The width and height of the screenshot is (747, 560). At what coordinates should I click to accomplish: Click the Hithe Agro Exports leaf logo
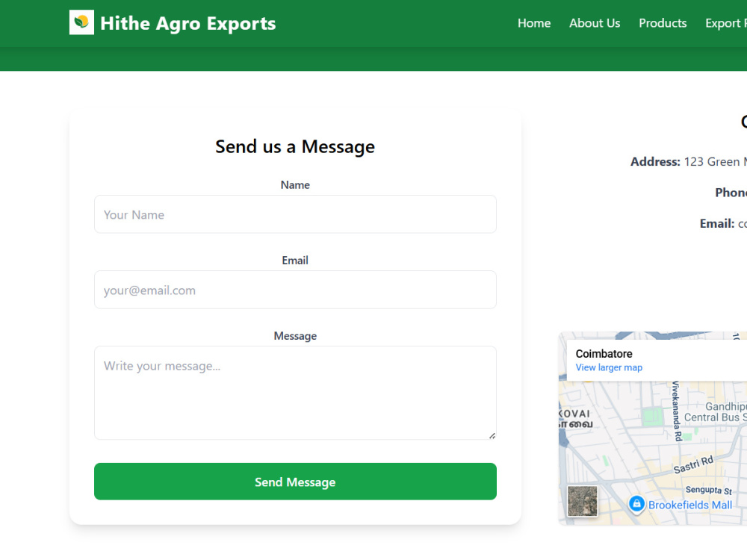point(81,22)
